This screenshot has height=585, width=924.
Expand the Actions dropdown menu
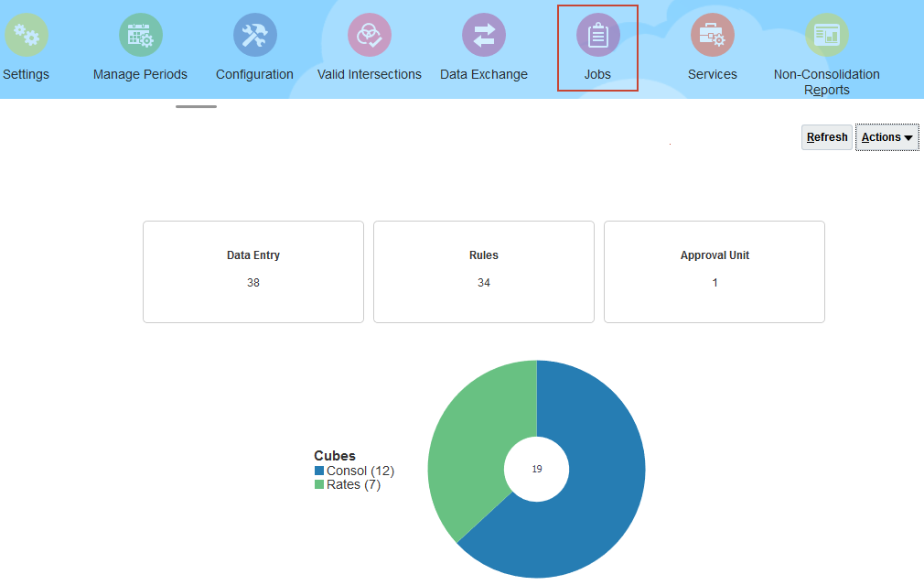(886, 137)
